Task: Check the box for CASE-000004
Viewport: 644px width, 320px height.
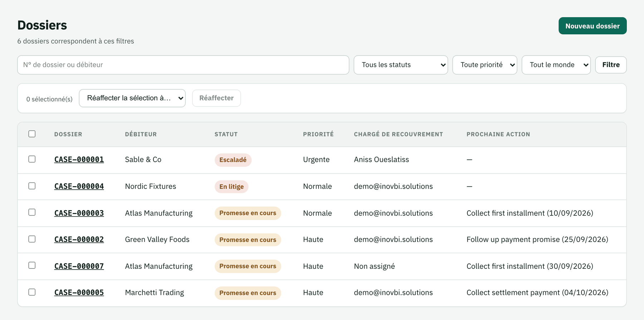Action: (x=32, y=186)
